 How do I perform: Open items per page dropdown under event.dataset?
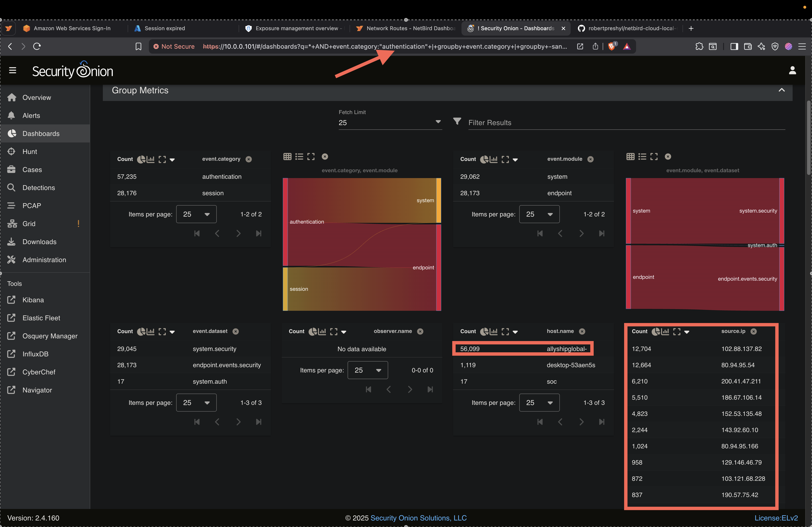tap(196, 403)
